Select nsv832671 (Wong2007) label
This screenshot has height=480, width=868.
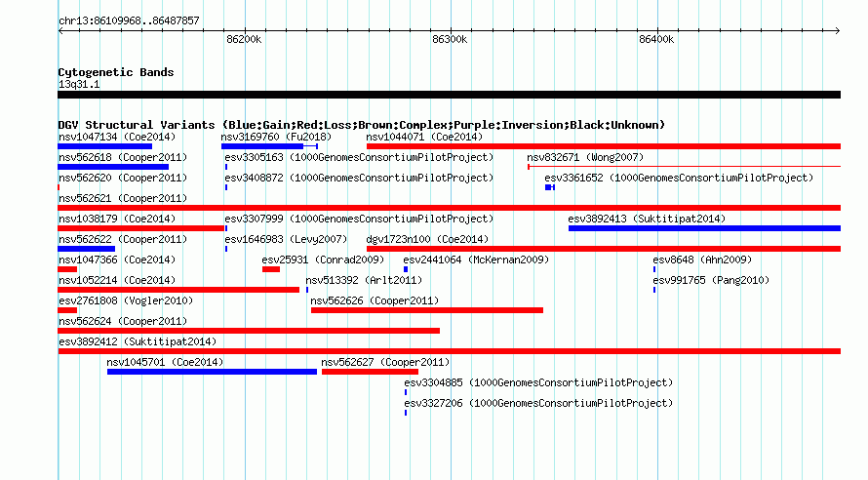pyautogui.click(x=585, y=157)
